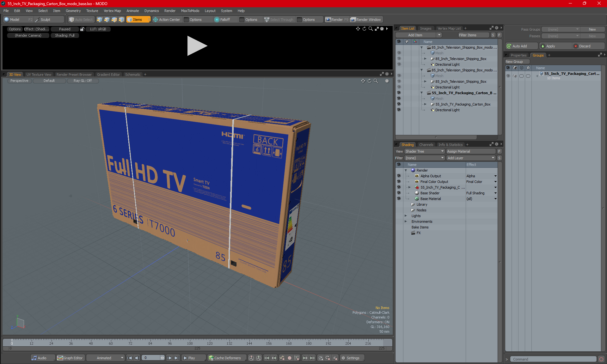Select Vertices selection mode icon
This screenshot has height=364, width=607.
[x=100, y=20]
